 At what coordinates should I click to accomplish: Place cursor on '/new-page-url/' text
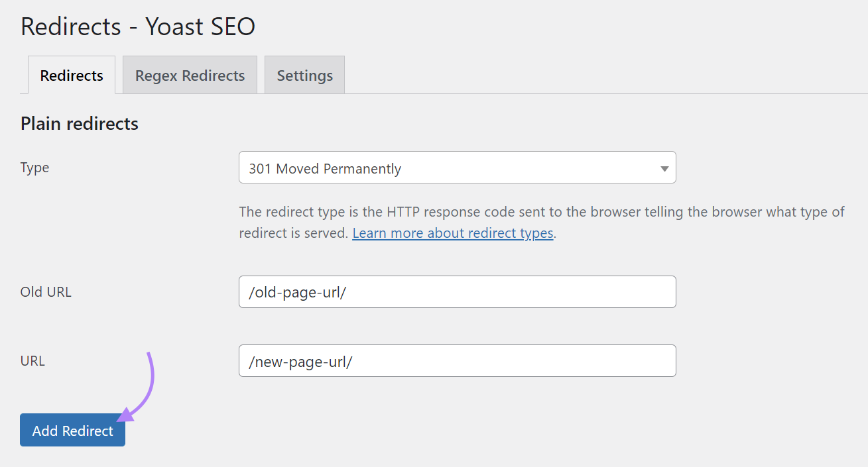coord(300,361)
